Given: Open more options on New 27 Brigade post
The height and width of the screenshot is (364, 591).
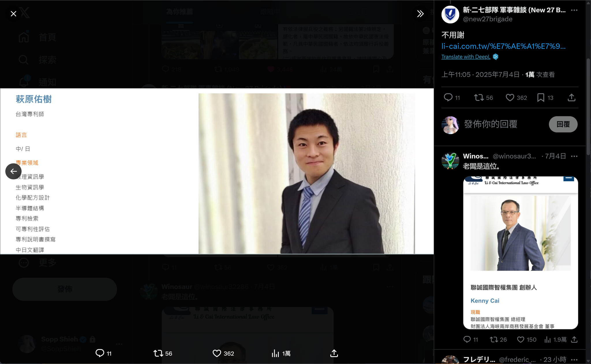Looking at the screenshot, I should [574, 10].
